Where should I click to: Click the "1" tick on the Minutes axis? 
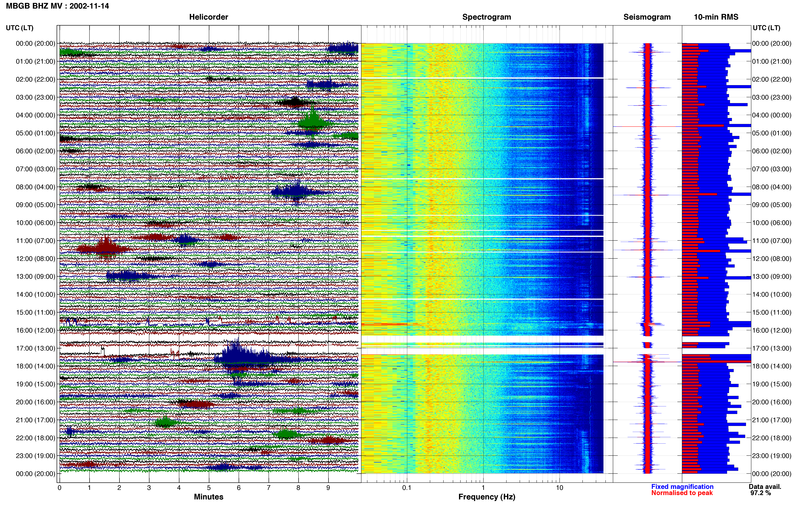pos(89,488)
